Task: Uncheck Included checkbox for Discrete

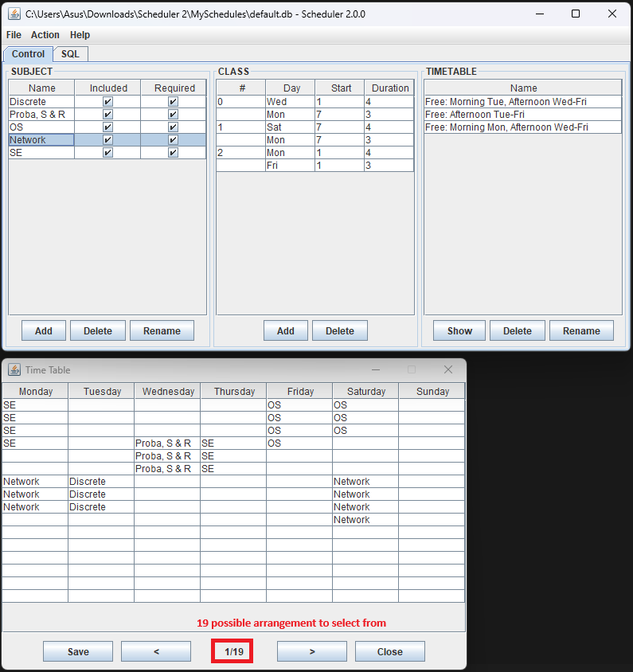Action: [x=107, y=102]
